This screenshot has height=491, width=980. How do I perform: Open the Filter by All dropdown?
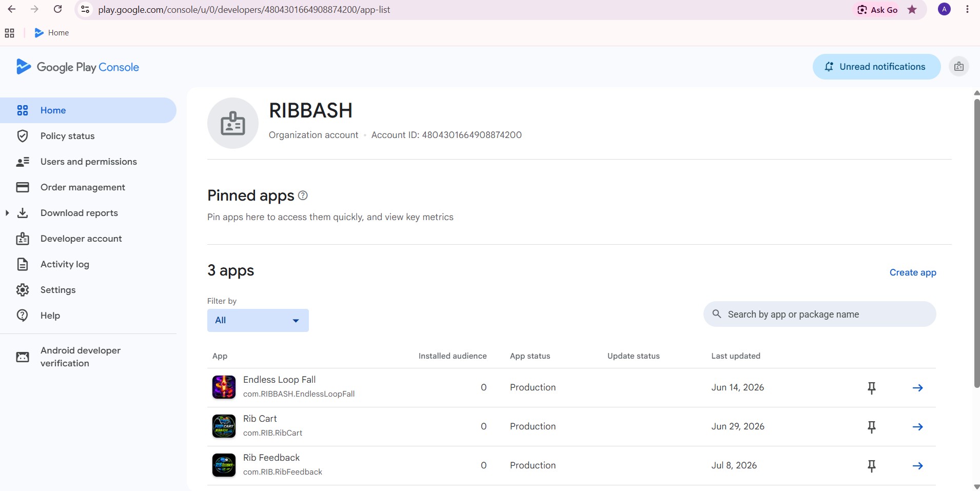coord(258,320)
